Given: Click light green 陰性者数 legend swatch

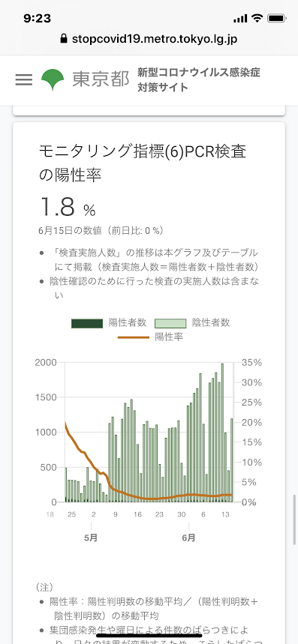Looking at the screenshot, I should tap(170, 323).
